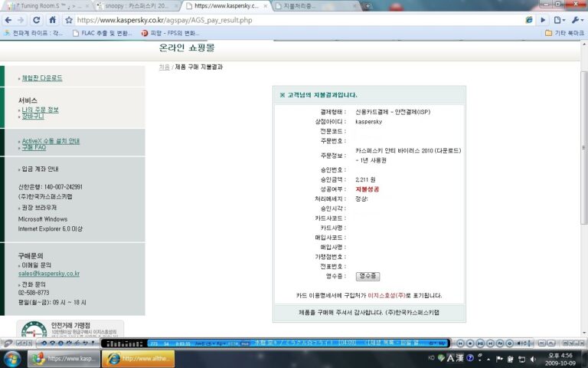This screenshot has width=588, height=368.
Task: Click the page vertical scrollbar
Action: coord(584,148)
